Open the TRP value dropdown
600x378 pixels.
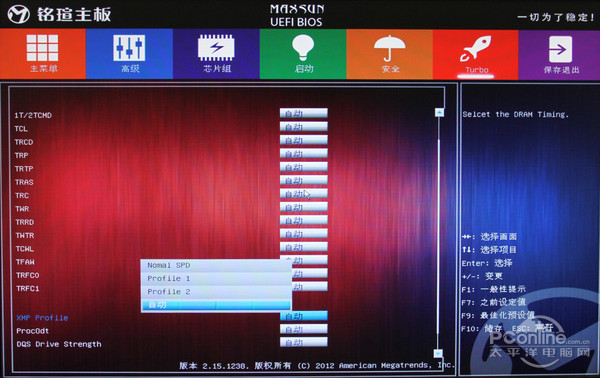[x=303, y=153]
